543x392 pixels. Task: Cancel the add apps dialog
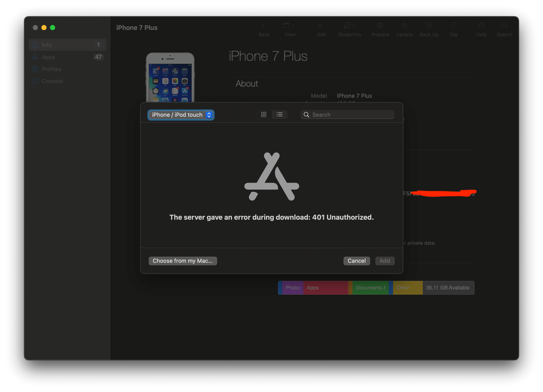[356, 261]
